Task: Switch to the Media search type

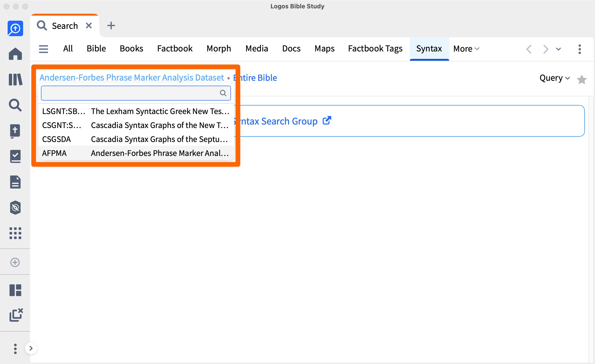Action: [x=257, y=49]
